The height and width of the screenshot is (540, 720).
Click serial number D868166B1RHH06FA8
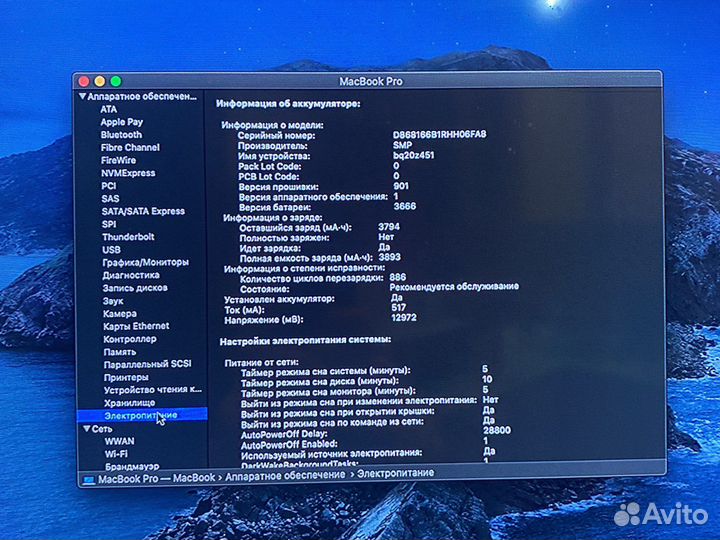(439, 135)
